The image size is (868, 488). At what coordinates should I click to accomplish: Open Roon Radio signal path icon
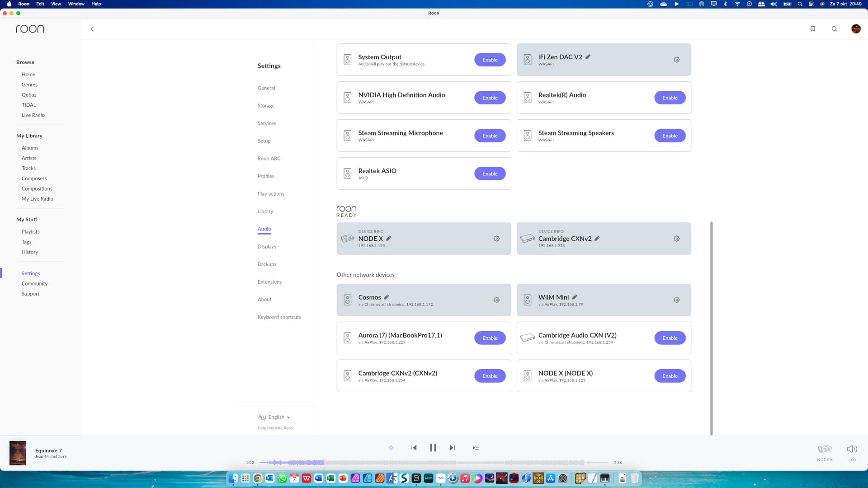[x=391, y=448]
